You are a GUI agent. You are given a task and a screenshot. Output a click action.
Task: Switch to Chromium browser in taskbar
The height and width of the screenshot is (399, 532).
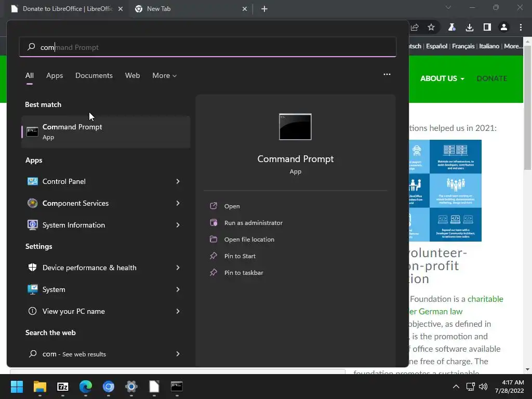[x=109, y=387]
